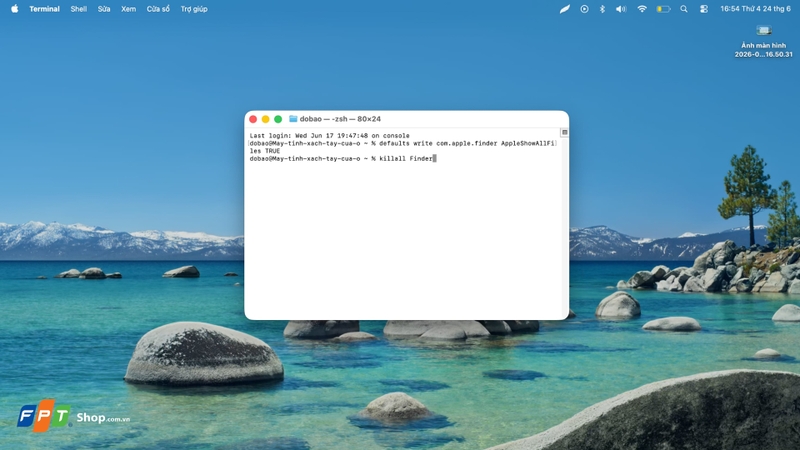This screenshot has width=800, height=450.
Task: Click the 'defaults write com.apple.finder' command line
Action: coord(402,143)
